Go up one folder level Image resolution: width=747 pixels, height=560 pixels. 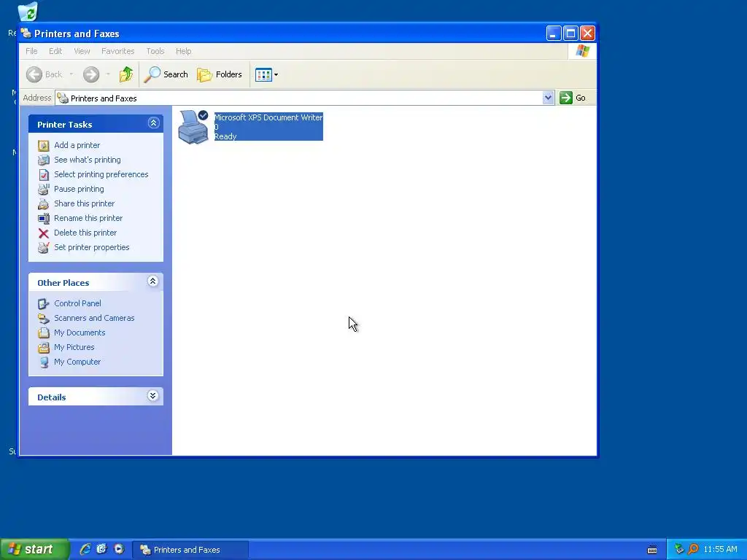[x=125, y=74]
